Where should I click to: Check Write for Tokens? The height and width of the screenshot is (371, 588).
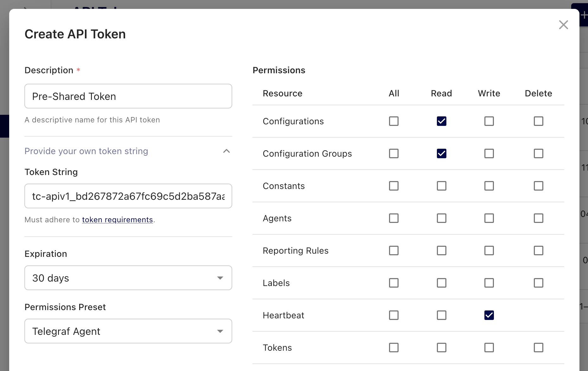[x=489, y=348]
